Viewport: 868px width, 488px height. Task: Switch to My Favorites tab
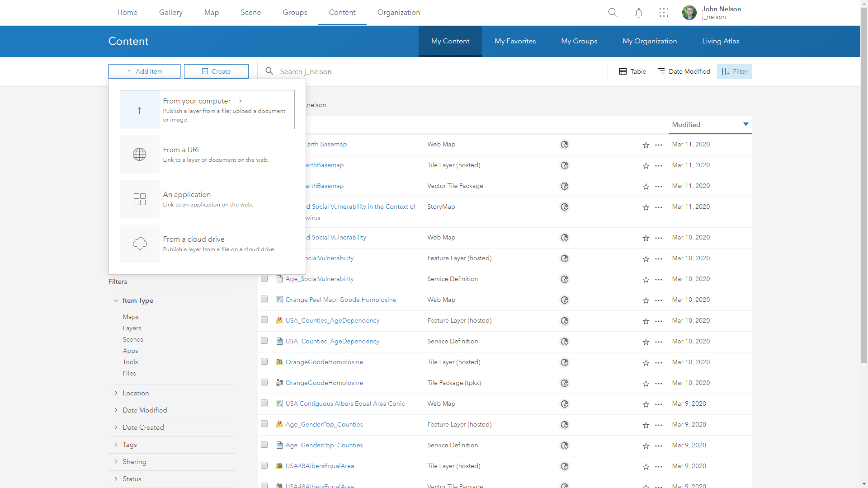pyautogui.click(x=515, y=41)
